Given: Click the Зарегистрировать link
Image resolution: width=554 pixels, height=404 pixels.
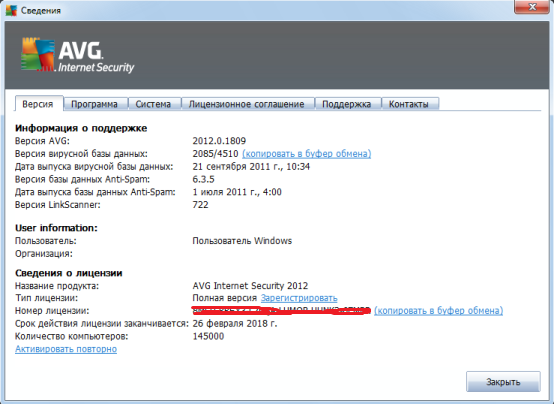Looking at the screenshot, I should (x=299, y=298).
